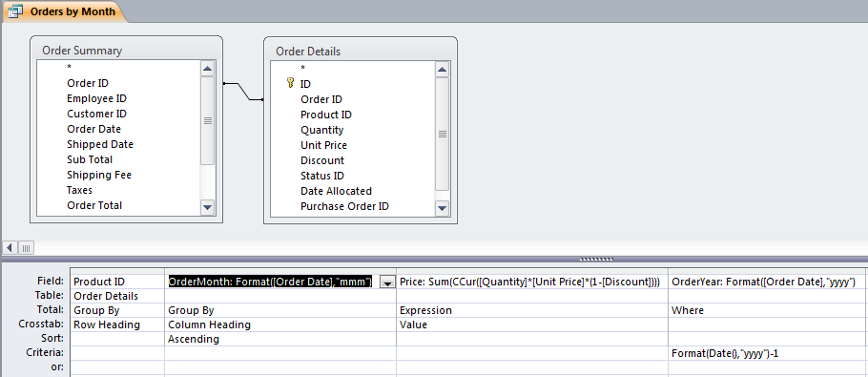
Task: Click the Sort cell under Price
Action: click(x=532, y=339)
